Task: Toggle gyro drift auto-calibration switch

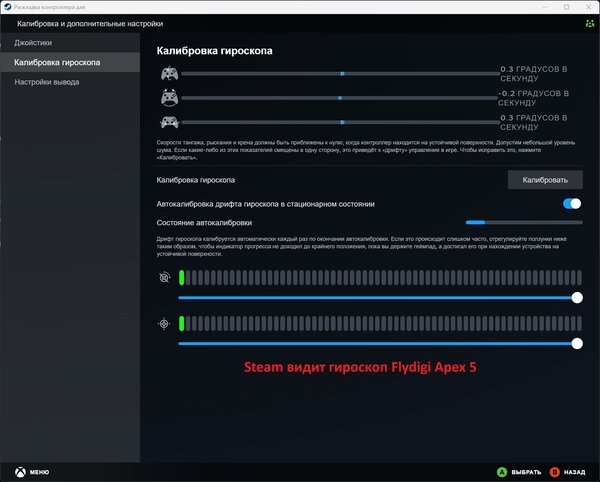Action: [572, 204]
